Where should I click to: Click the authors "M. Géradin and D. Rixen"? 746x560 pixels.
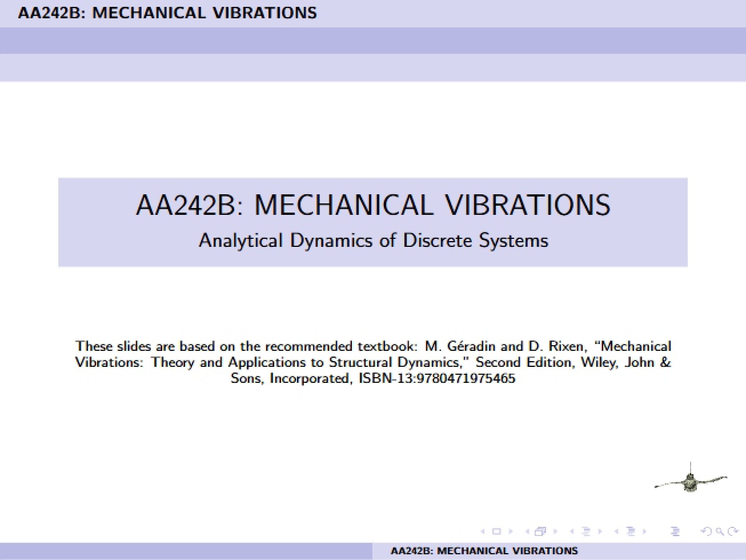point(505,346)
